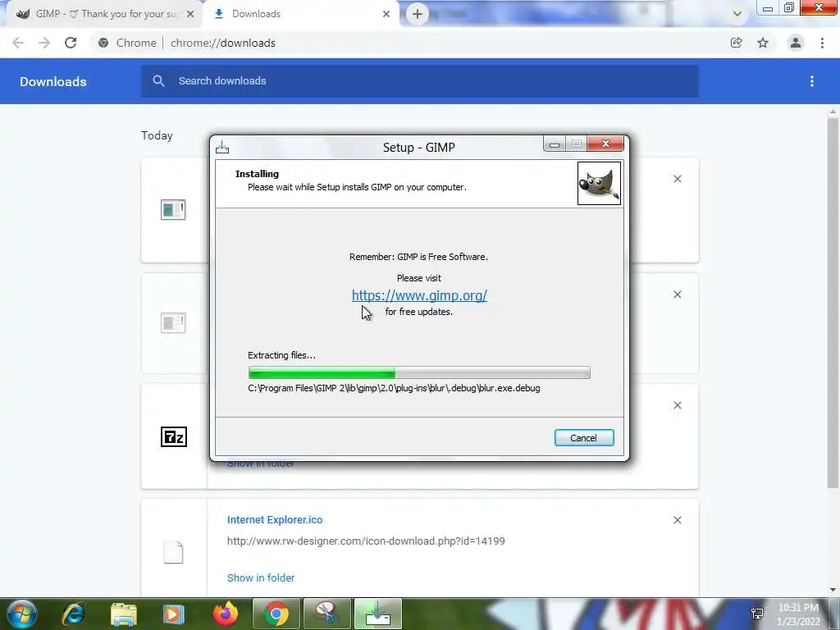
Task: Click the setup icon in GIMP title bar
Action: click(222, 147)
